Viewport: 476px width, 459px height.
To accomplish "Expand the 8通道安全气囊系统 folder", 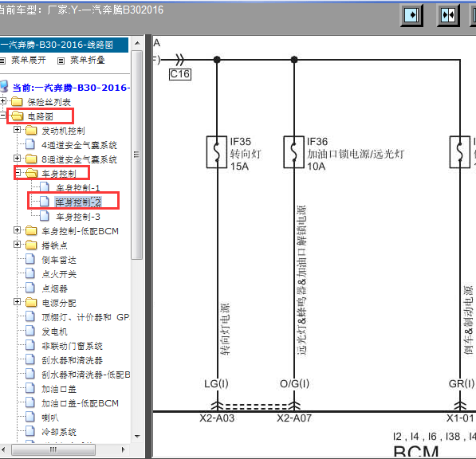I will coord(17,158).
